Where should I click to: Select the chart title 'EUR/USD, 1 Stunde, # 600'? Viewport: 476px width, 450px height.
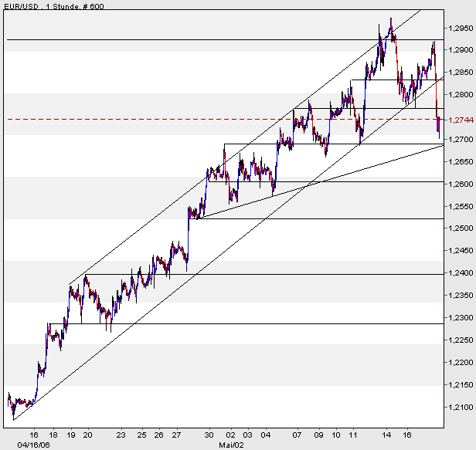pyautogui.click(x=54, y=6)
